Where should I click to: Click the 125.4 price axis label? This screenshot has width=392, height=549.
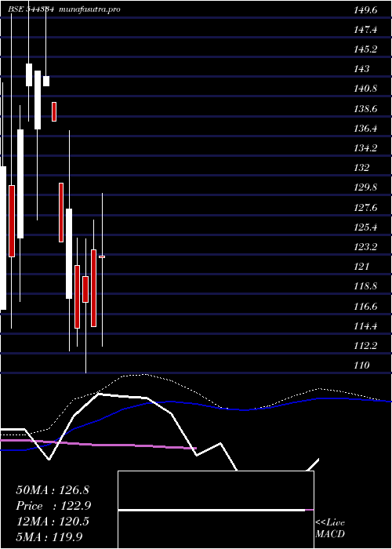[365, 227]
